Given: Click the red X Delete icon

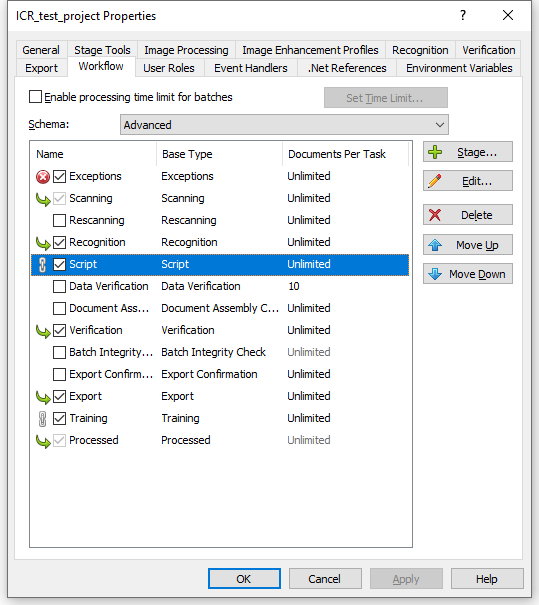Looking at the screenshot, I should [435, 215].
